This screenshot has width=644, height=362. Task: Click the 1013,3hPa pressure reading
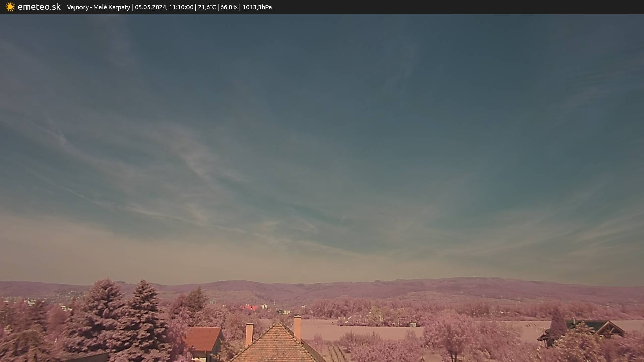257,7
